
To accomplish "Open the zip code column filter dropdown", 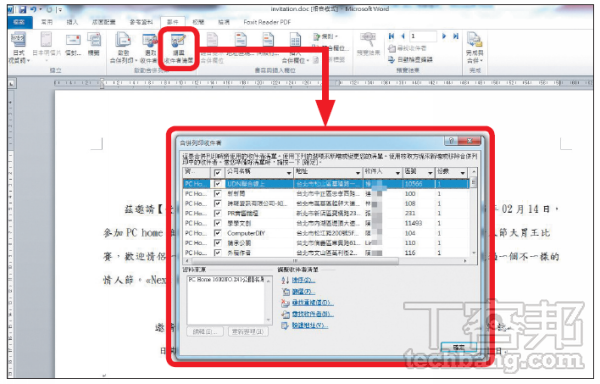I will coord(430,173).
